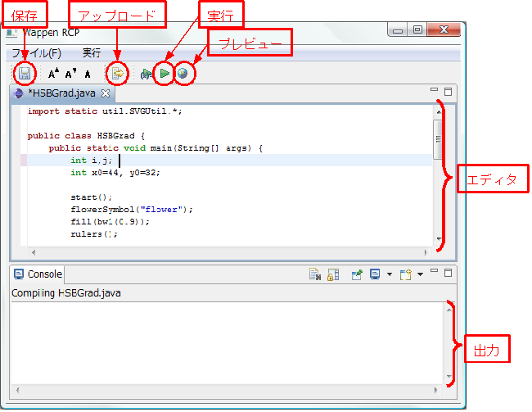
Task: Click the 'flowerSymbol("flower");' line
Action: click(x=132, y=210)
